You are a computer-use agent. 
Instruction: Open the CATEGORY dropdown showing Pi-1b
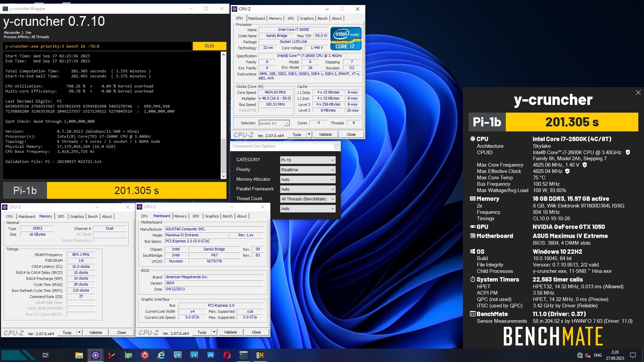click(308, 160)
